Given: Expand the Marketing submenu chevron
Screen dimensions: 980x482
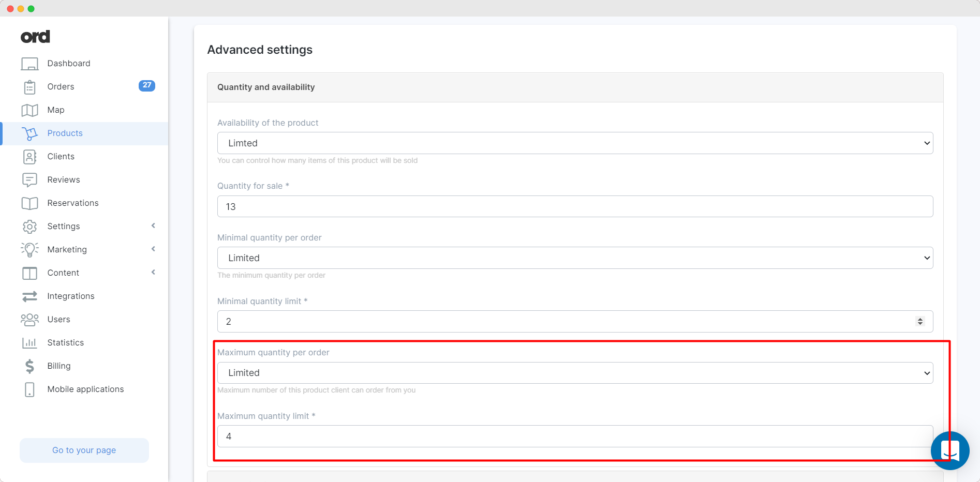Looking at the screenshot, I should click(153, 249).
